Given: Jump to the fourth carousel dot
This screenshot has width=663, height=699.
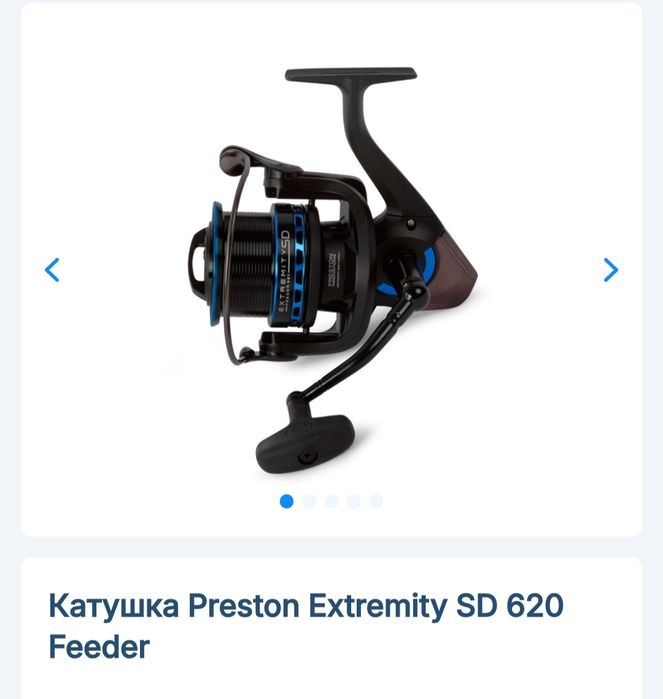Looking at the screenshot, I should point(354,502).
